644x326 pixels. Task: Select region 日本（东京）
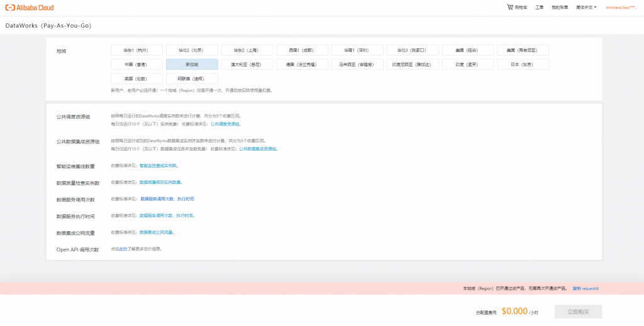[523, 64]
